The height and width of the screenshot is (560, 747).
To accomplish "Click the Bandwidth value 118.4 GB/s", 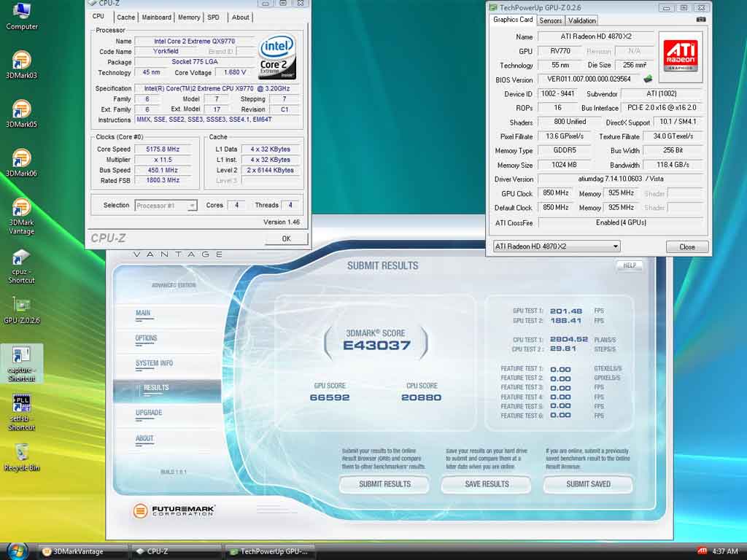I will [673, 165].
